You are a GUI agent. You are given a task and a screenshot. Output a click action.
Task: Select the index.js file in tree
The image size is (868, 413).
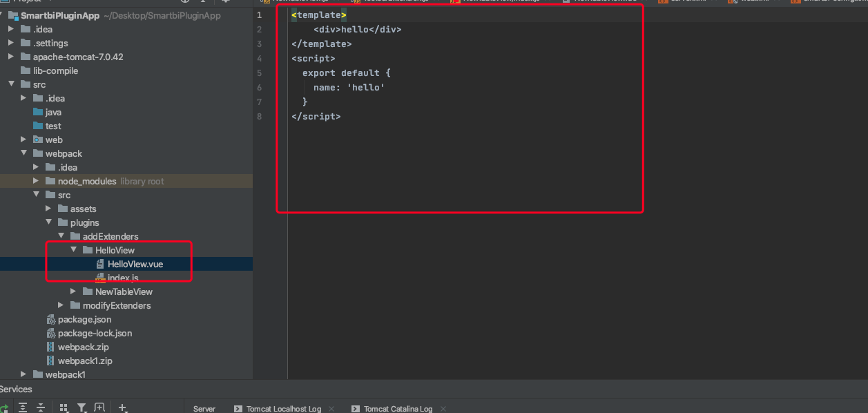click(x=123, y=278)
